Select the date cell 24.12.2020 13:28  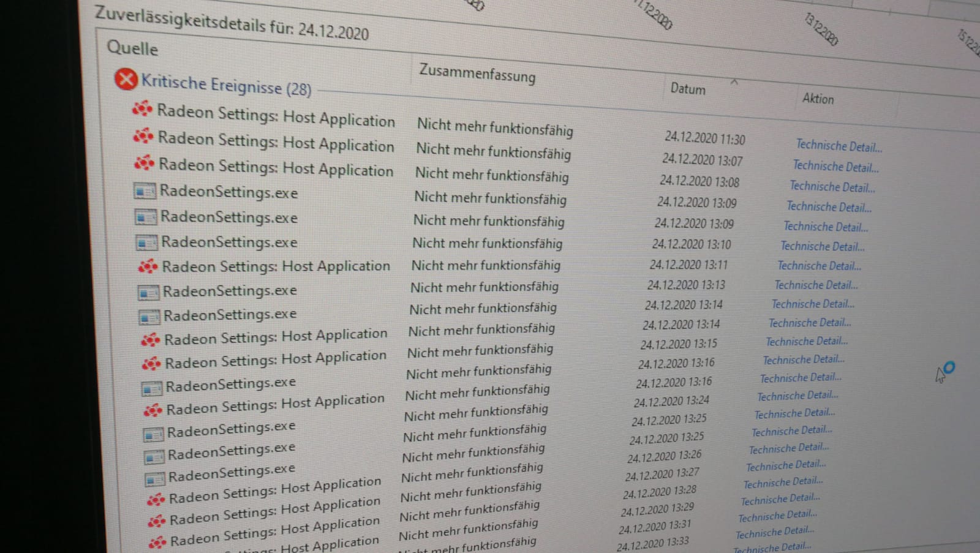[660, 491]
